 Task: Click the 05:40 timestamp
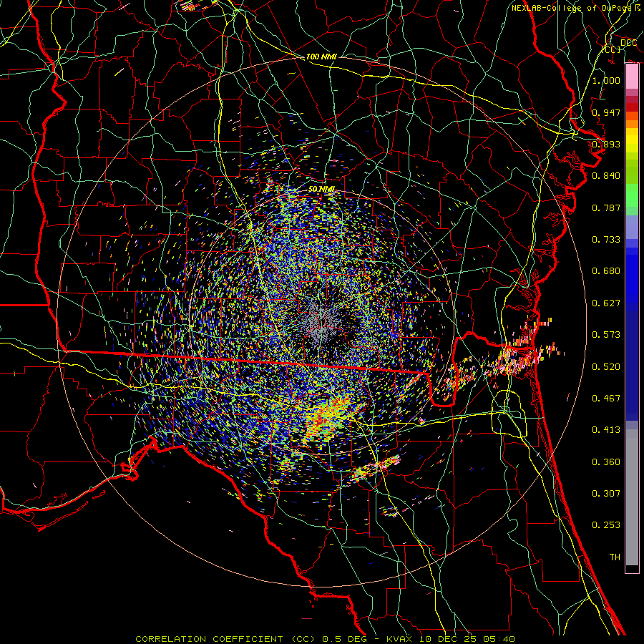click(x=499, y=639)
